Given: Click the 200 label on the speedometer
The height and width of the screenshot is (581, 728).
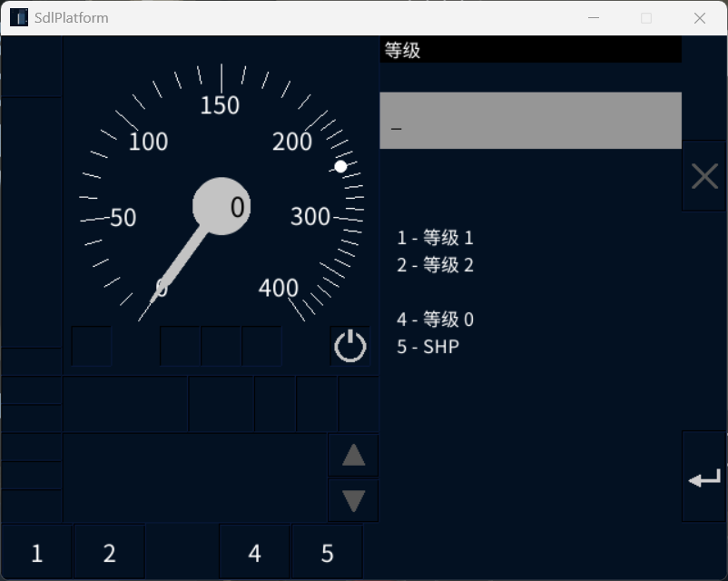Looking at the screenshot, I should [x=292, y=142].
